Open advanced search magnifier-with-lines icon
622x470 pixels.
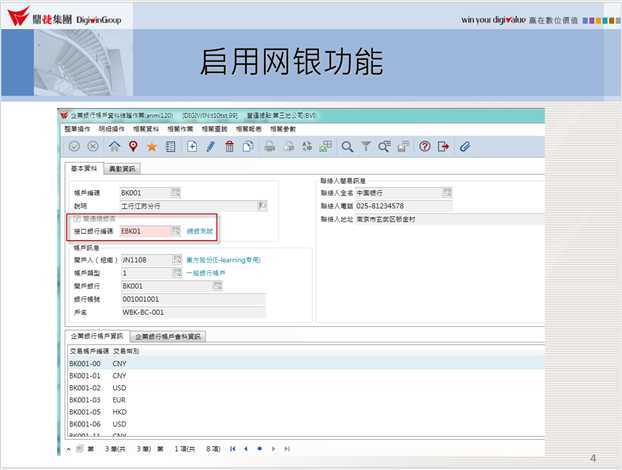tap(384, 146)
